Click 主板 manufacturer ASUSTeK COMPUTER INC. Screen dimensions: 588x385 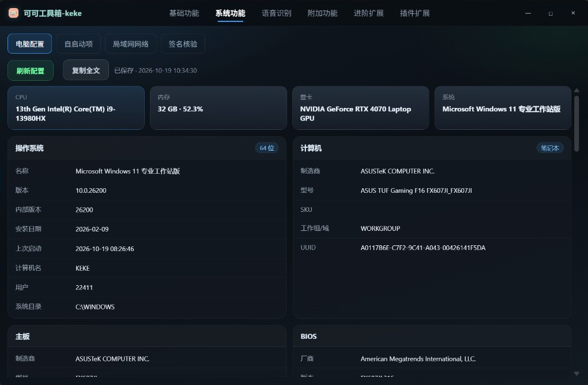pyautogui.click(x=112, y=358)
